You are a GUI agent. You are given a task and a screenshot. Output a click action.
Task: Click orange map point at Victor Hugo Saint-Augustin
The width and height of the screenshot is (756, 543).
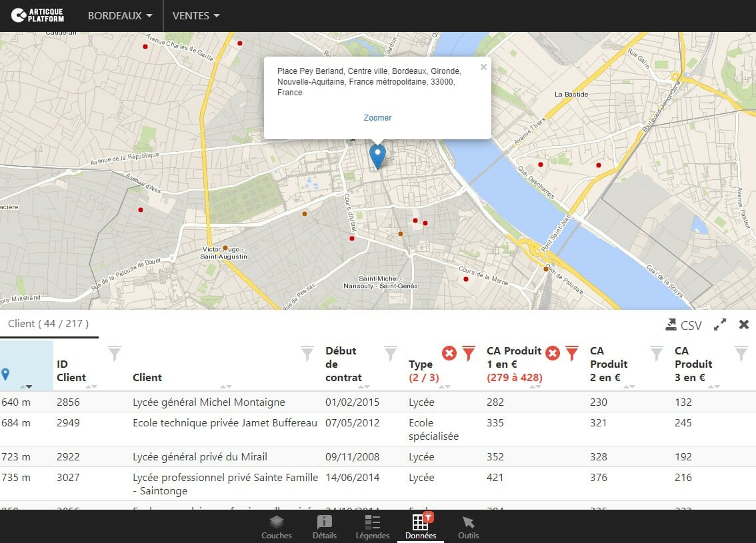coord(225,248)
